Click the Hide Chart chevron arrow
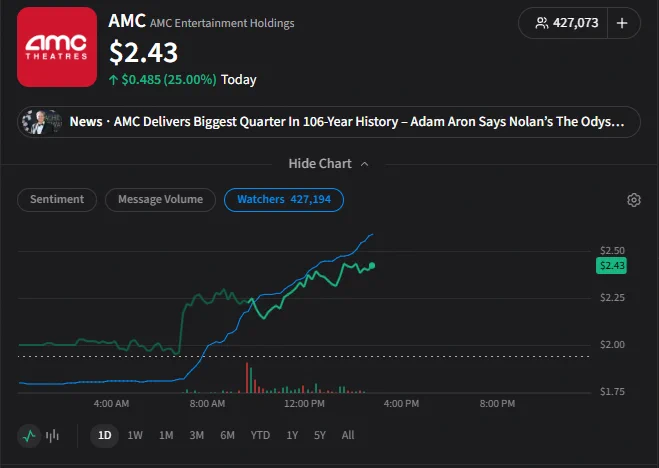This screenshot has height=468, width=659. point(364,164)
